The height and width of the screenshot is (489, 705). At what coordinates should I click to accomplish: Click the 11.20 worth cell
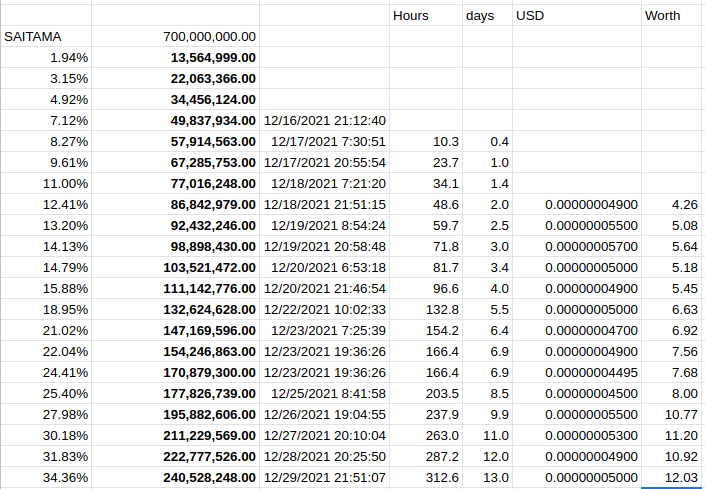coord(673,435)
